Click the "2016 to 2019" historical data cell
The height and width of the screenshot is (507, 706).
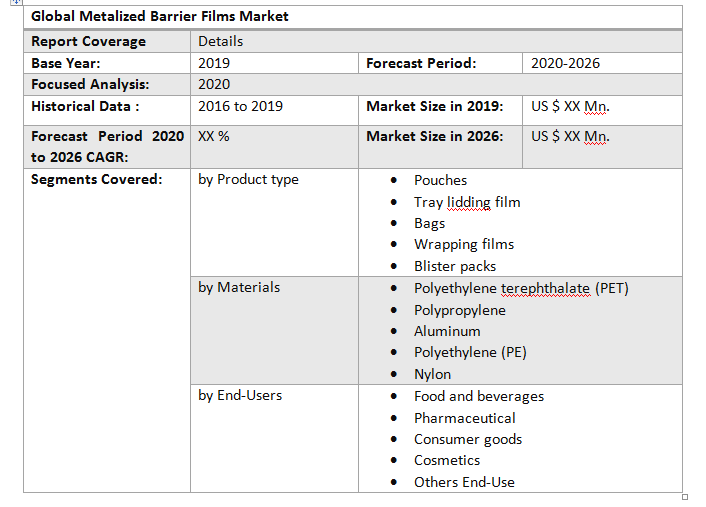click(240, 106)
